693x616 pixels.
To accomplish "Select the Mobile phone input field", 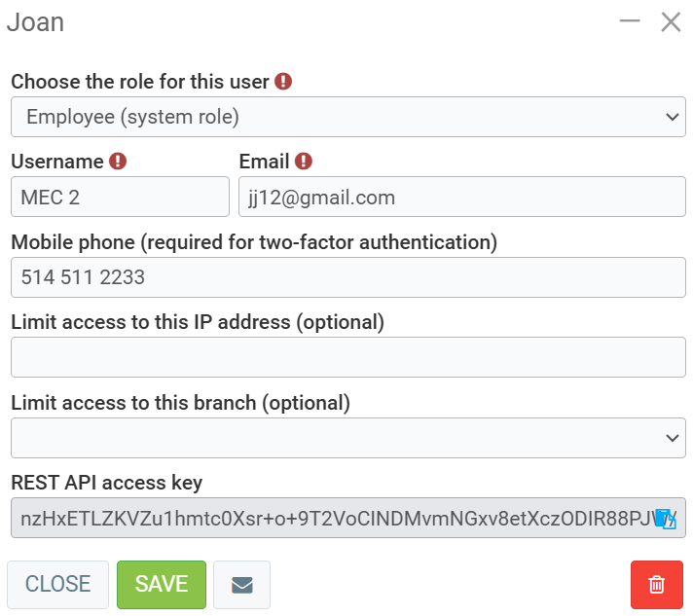I will [x=347, y=277].
